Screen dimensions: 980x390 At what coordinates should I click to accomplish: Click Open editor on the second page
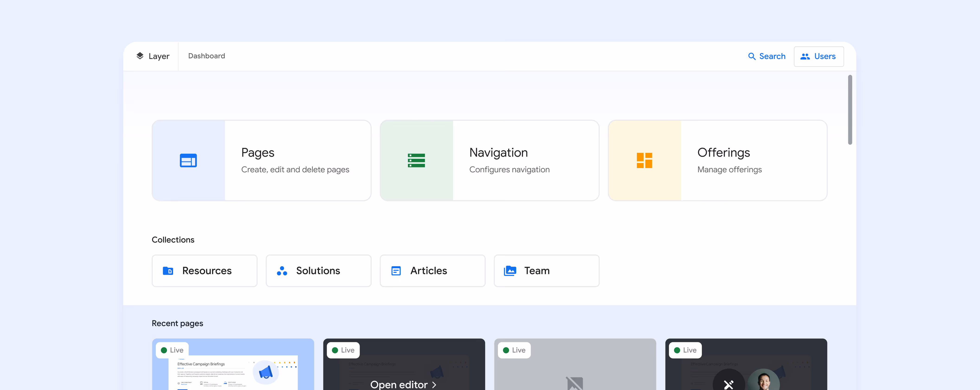pyautogui.click(x=399, y=385)
